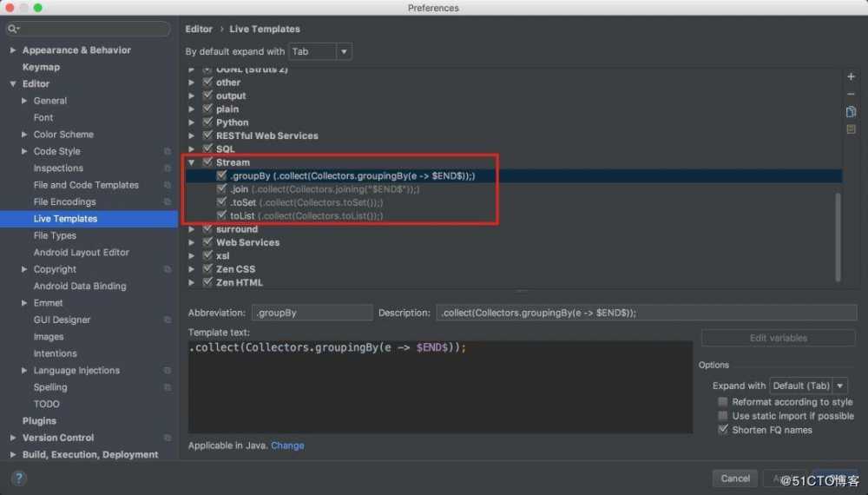Expand the Color Scheme settings node
Viewport: 868px width, 495px height.
pyautogui.click(x=24, y=134)
